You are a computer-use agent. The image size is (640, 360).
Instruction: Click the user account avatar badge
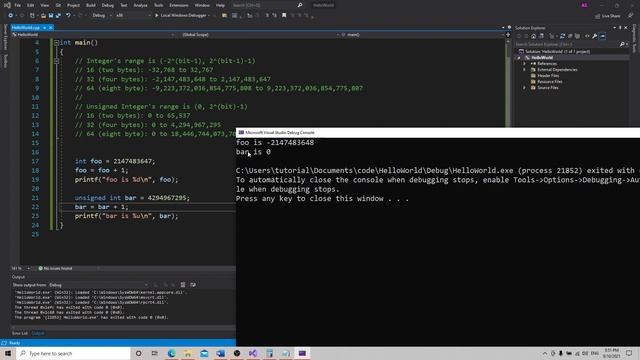click(584, 5)
